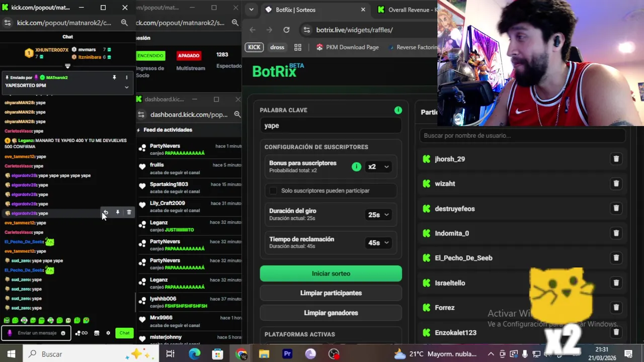Click green Chat send button
Image resolution: width=644 pixels, height=362 pixels.
pos(124,333)
